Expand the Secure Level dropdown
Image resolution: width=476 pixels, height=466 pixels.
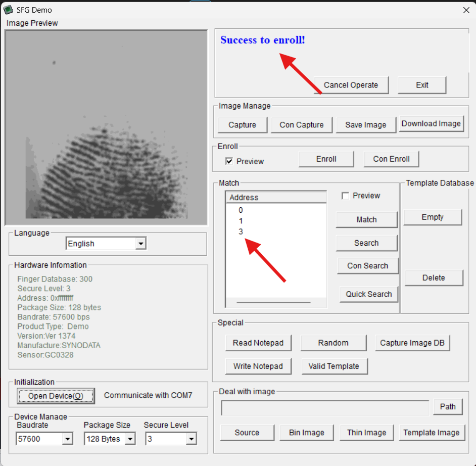171,439
